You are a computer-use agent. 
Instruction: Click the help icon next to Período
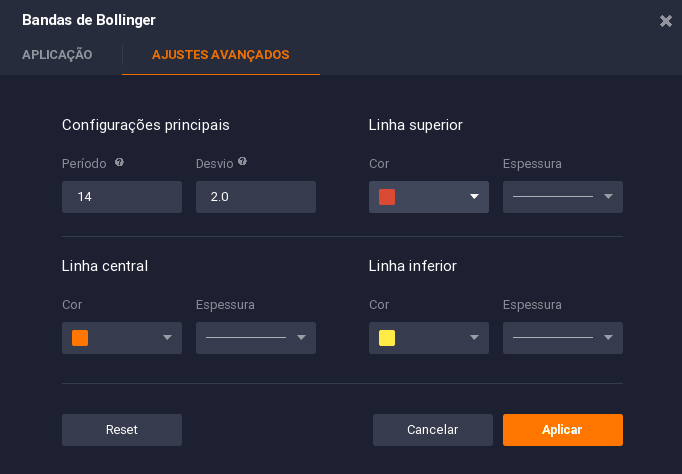click(119, 162)
